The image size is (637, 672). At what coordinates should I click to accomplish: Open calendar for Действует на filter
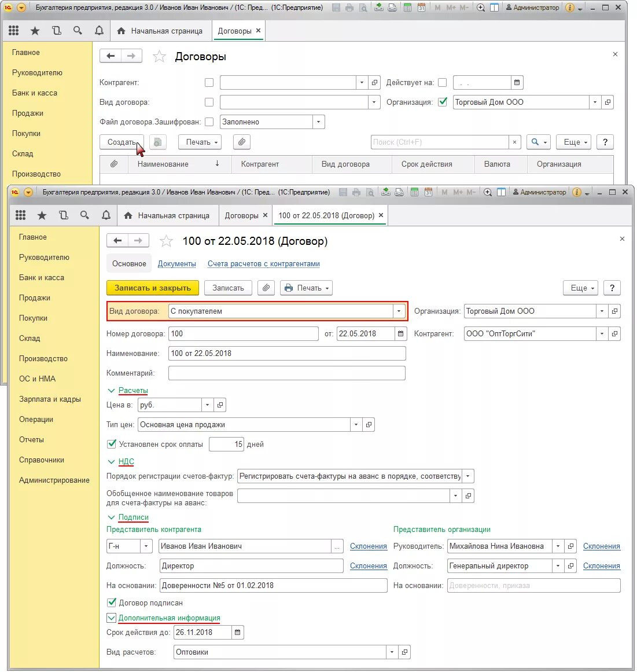coord(517,82)
